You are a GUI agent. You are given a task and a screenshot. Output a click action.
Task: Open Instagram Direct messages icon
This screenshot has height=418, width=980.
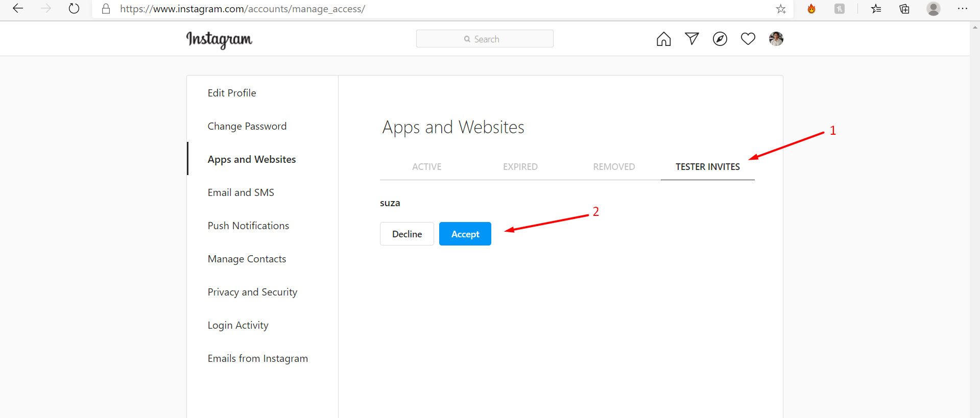pos(692,39)
